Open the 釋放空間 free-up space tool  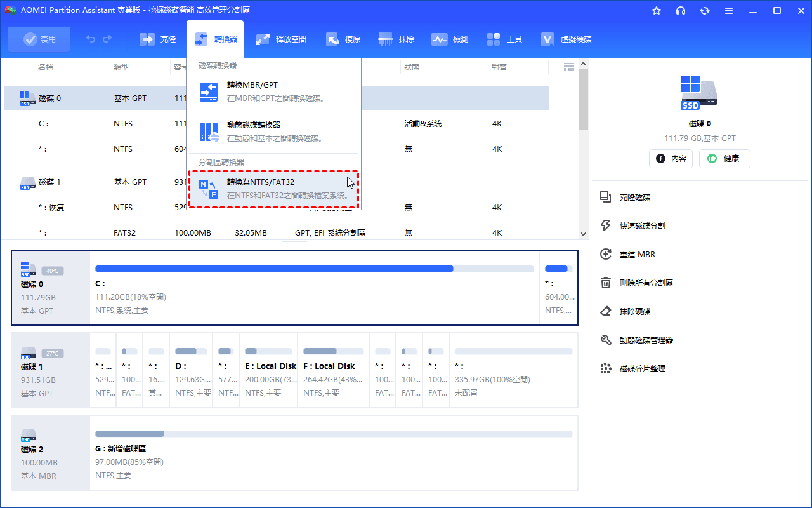(263, 39)
